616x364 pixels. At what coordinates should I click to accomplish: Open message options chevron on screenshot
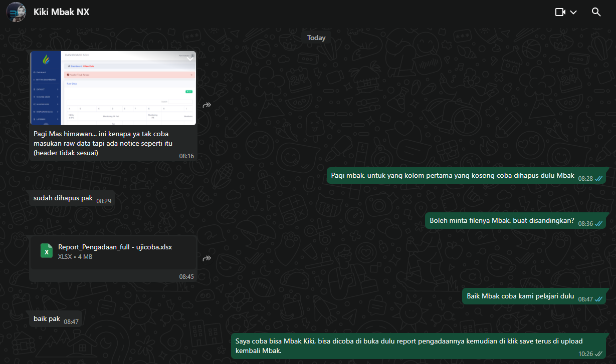(x=190, y=58)
